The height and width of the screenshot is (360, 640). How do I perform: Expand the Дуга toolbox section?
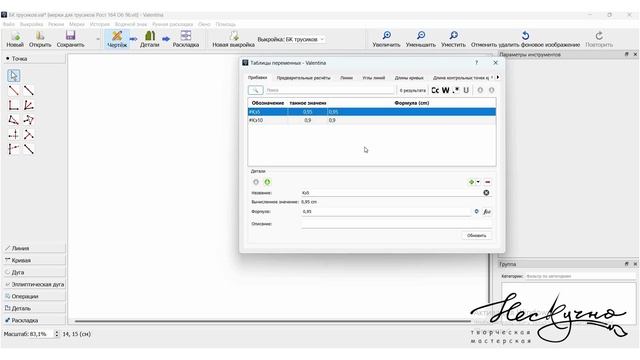point(34,272)
